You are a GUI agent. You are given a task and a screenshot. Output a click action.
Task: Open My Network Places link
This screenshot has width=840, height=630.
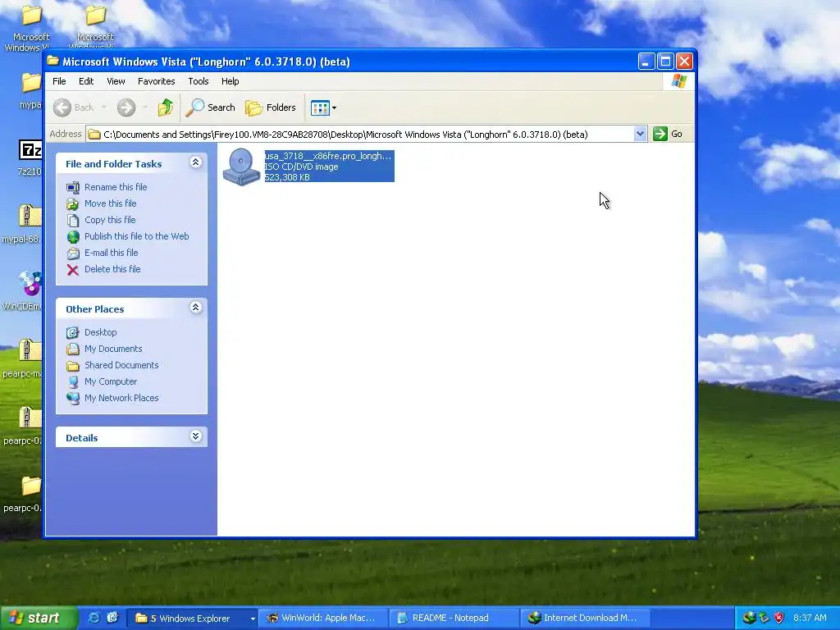121,398
